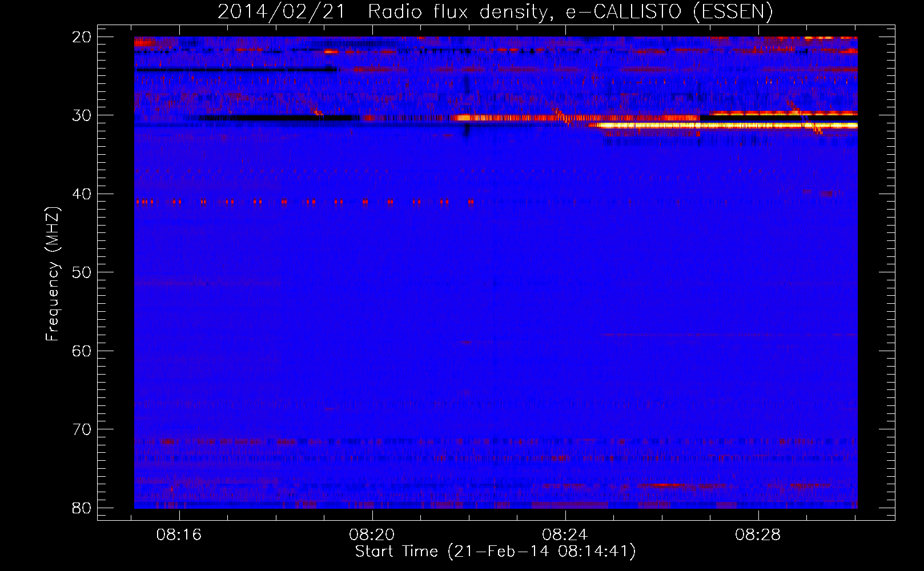
Task: Click the red patch at top-left near 20 MHz
Action: (144, 42)
